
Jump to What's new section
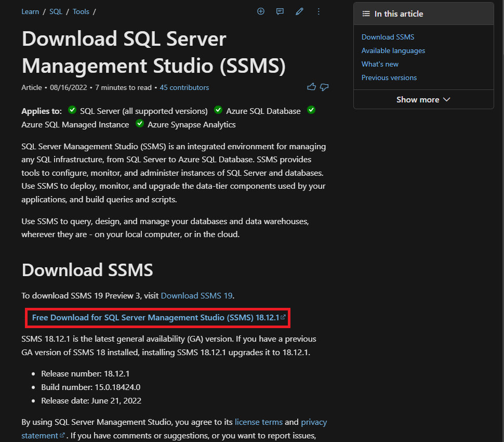[380, 64]
